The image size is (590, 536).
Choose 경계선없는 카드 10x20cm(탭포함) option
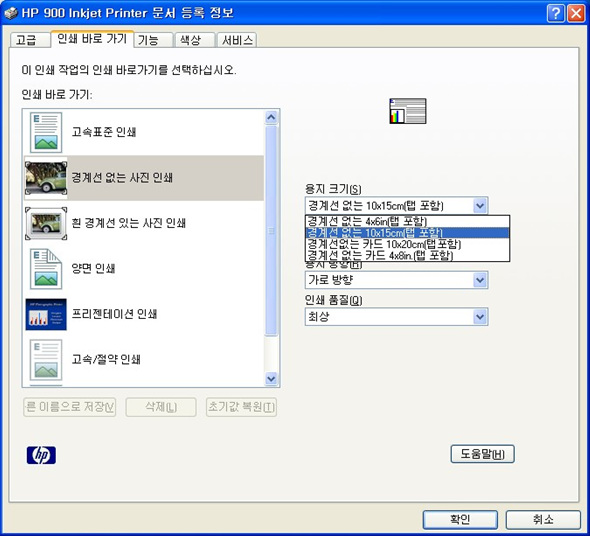click(x=408, y=244)
